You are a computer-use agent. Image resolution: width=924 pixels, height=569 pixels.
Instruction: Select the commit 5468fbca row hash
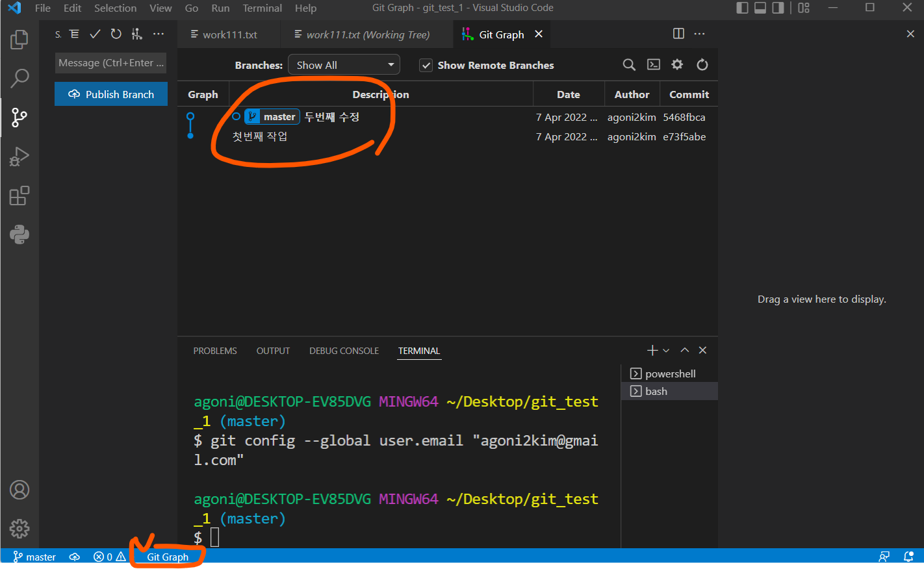click(x=684, y=117)
